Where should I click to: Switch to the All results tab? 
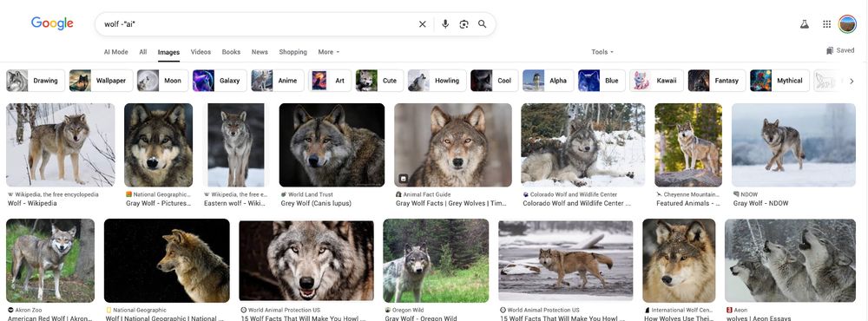pyautogui.click(x=143, y=52)
